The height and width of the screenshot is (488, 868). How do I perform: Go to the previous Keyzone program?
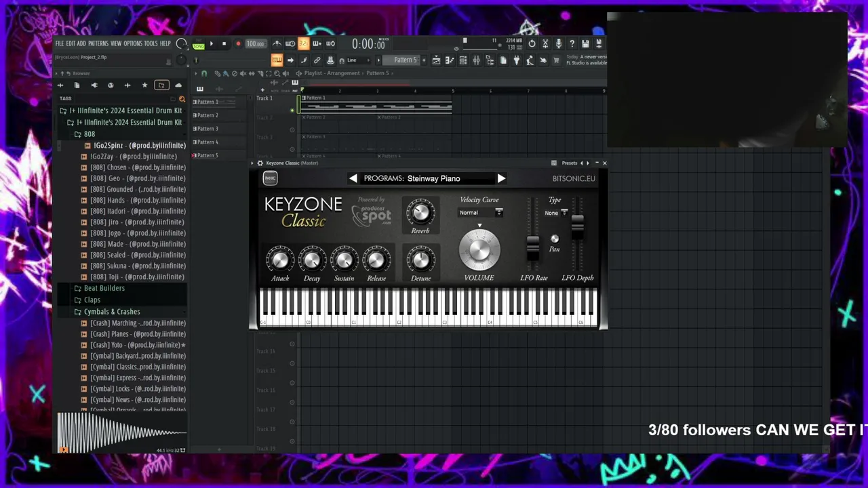coord(353,178)
